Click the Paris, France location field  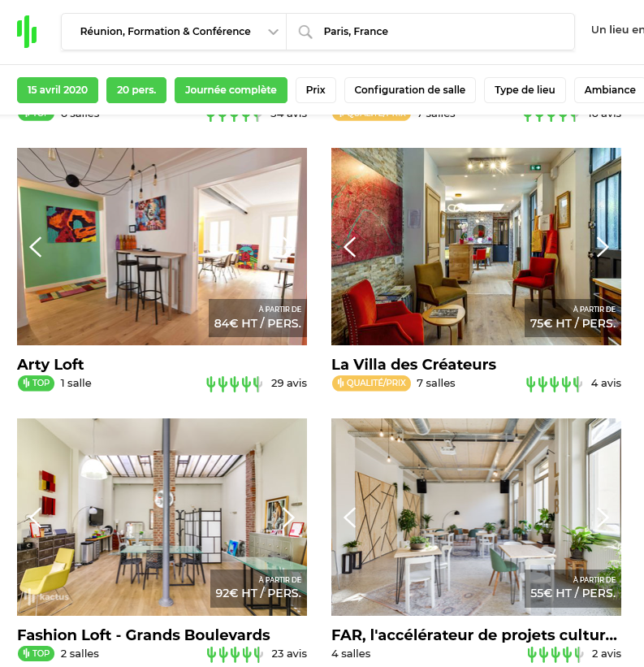click(430, 32)
